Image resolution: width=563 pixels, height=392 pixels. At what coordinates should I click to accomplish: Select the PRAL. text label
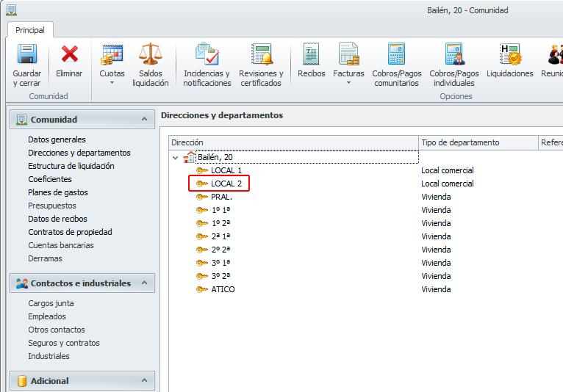click(x=221, y=197)
